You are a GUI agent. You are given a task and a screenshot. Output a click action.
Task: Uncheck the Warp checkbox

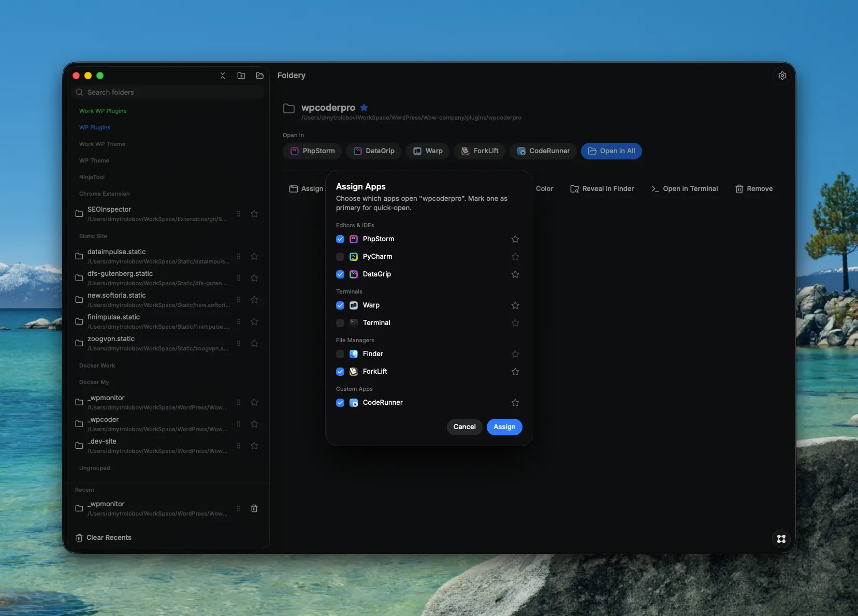340,305
